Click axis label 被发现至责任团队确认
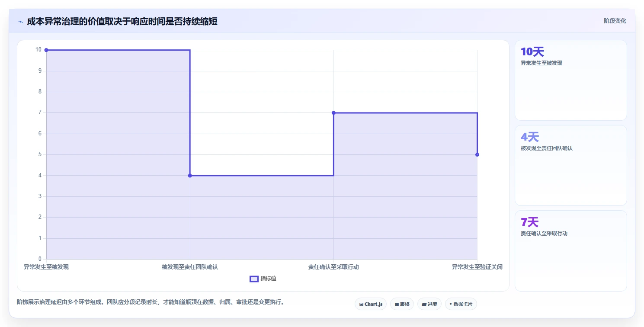 click(x=190, y=267)
